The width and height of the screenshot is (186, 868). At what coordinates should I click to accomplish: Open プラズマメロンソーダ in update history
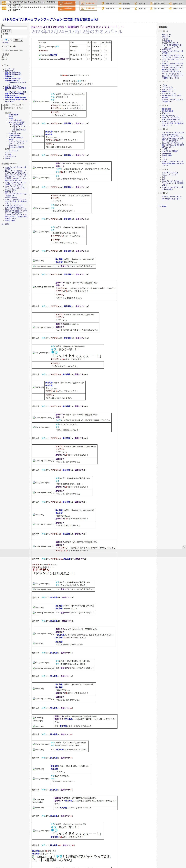(x=170, y=43)
